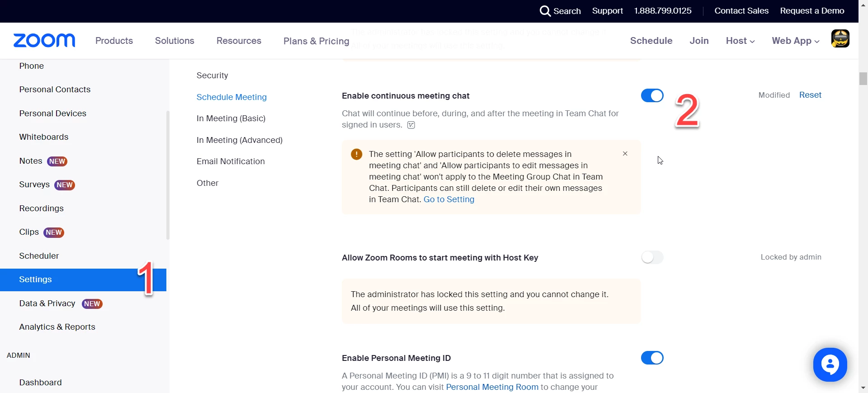Toggle Enable Personal Meeting ID

point(652,358)
